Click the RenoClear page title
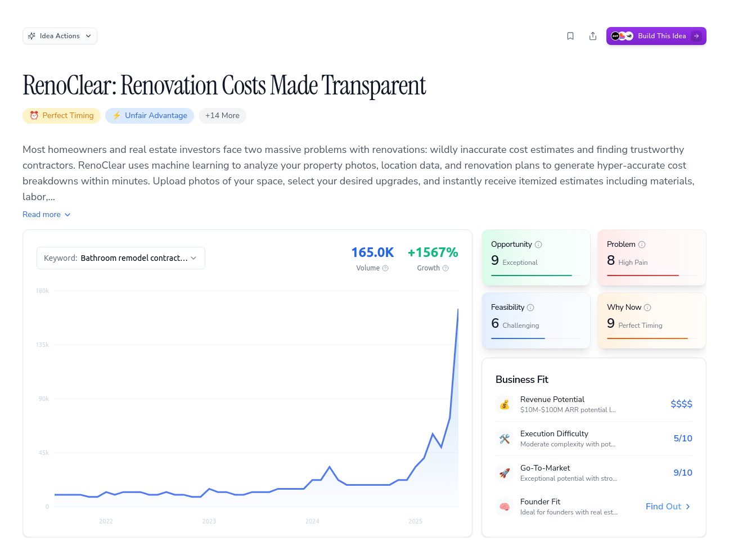The image size is (729, 560). 224,85
